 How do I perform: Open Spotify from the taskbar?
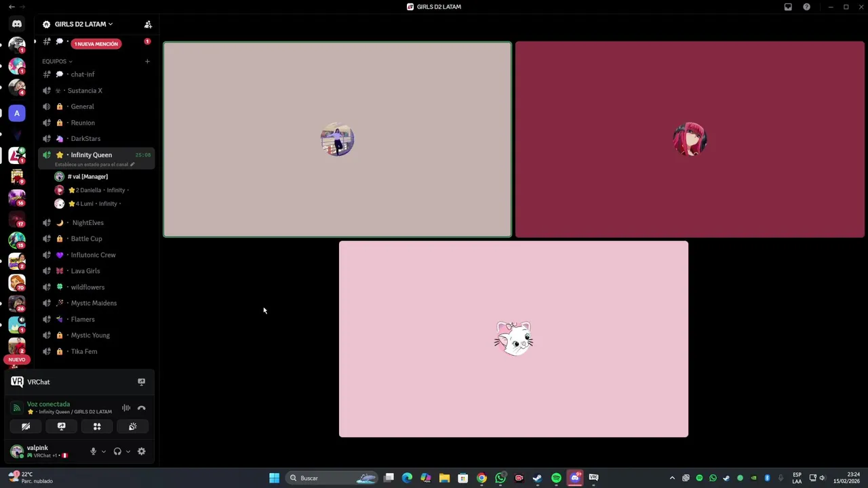556,478
